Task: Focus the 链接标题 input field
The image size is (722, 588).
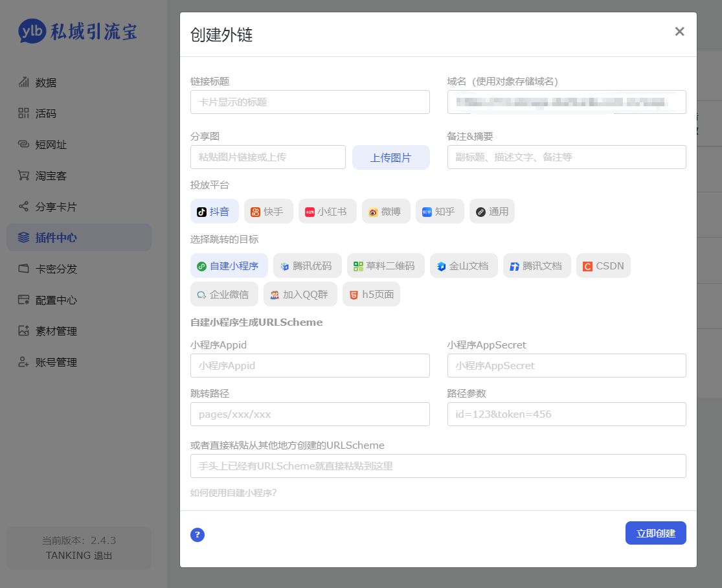Action: tap(310, 102)
